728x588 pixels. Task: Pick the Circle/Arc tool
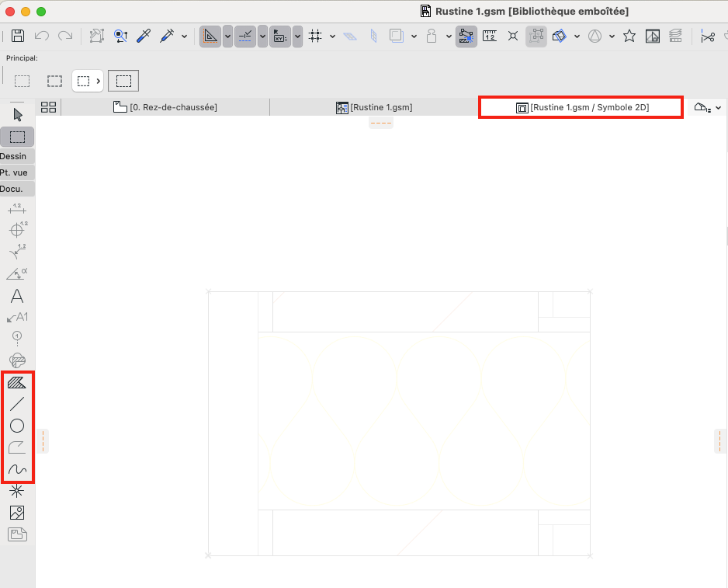[x=17, y=426]
